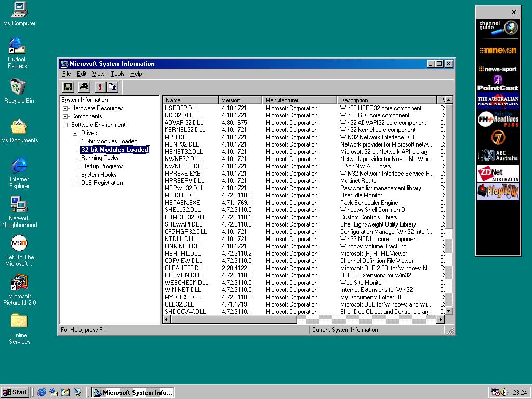Sort by the Name column header
532x399 pixels.
(191, 100)
